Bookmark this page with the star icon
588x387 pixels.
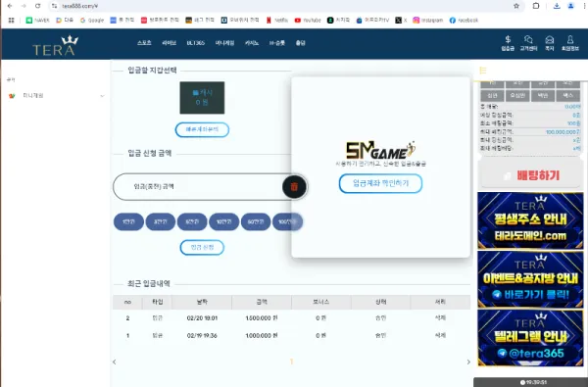[x=516, y=6]
